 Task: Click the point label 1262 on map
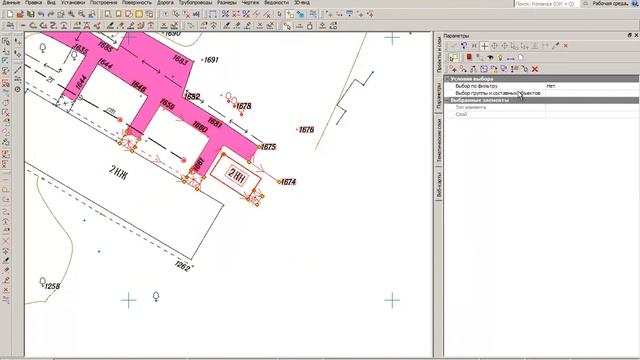[182, 266]
